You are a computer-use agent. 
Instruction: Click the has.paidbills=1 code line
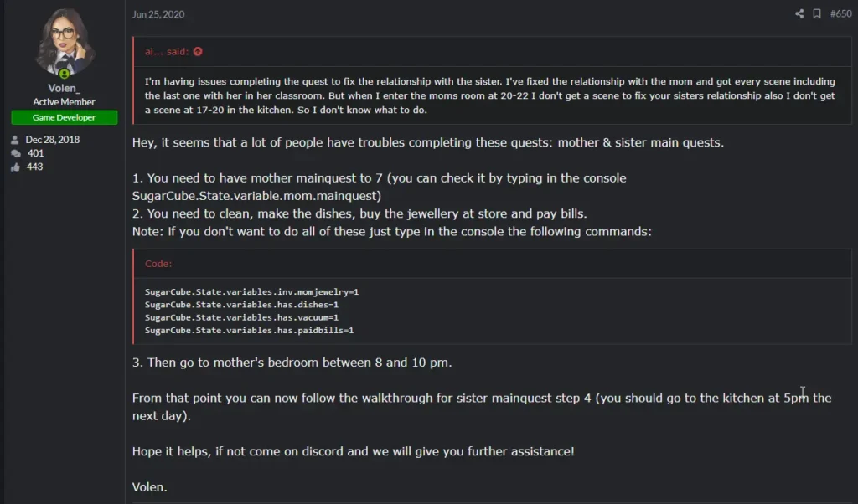click(x=249, y=330)
